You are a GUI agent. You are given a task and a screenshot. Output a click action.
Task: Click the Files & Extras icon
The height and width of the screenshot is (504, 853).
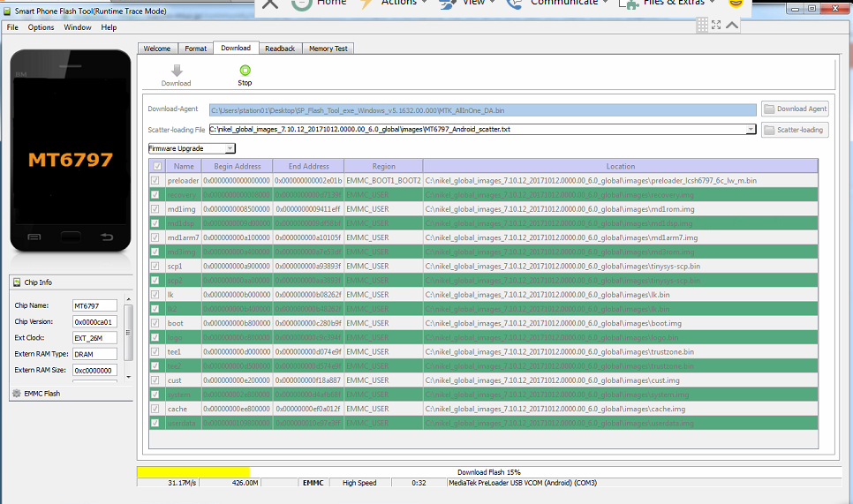(x=629, y=4)
